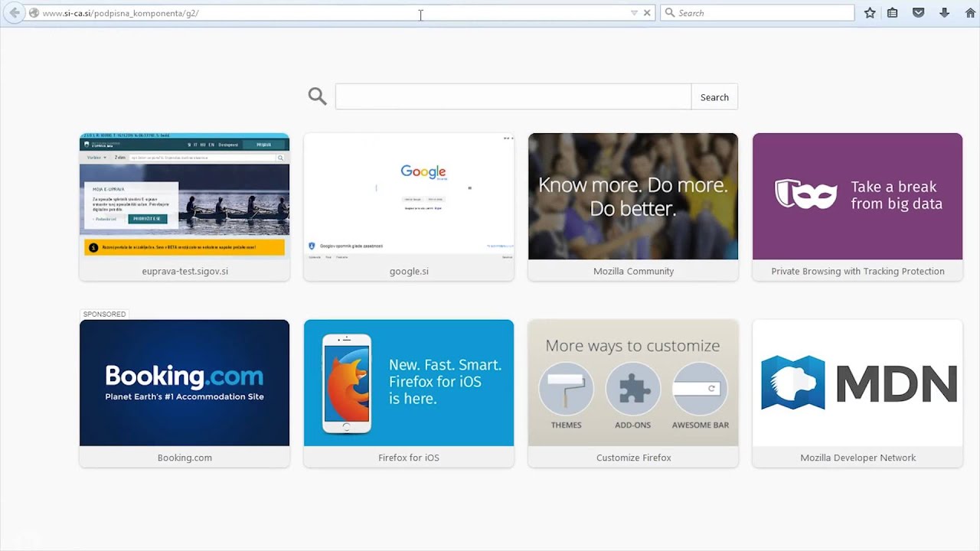Show bookmarks list icon

pyautogui.click(x=893, y=13)
